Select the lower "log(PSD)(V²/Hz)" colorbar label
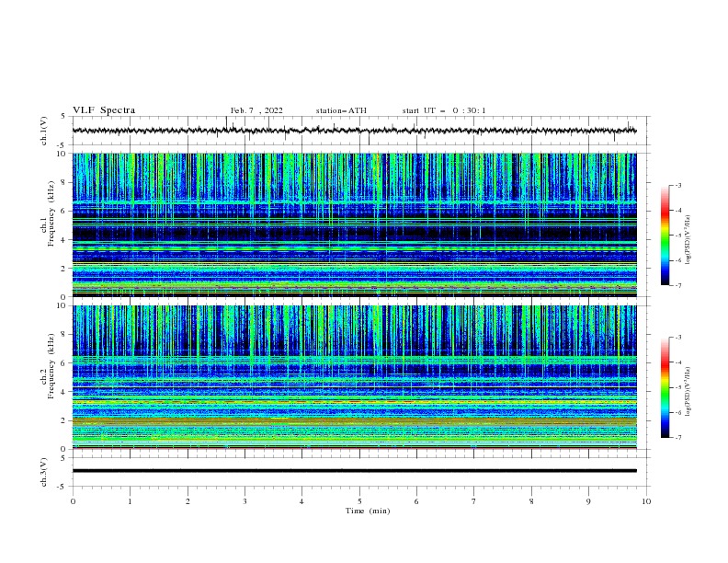Viewport: 728px width, 563px height. click(x=688, y=393)
